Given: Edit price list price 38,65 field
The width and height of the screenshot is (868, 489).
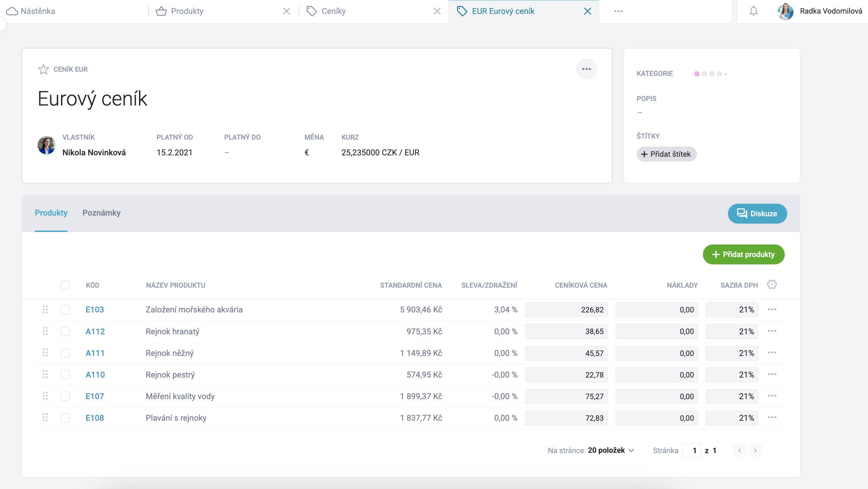Looking at the screenshot, I should click(566, 331).
